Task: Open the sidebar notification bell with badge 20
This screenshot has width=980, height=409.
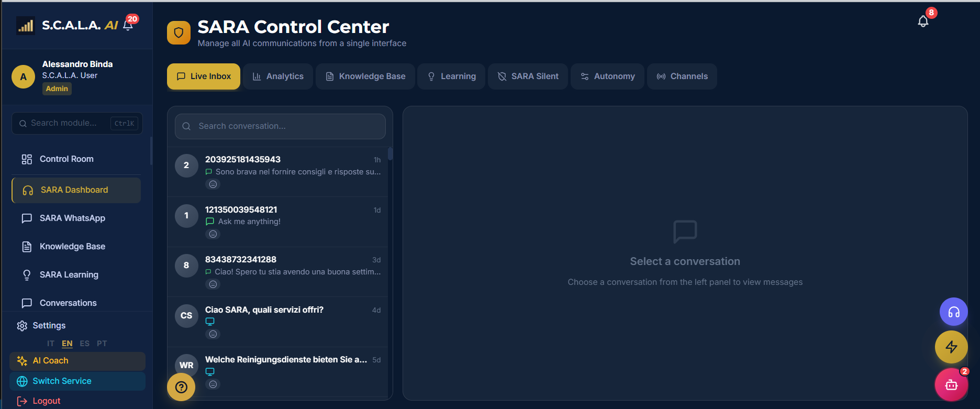Action: point(128,25)
